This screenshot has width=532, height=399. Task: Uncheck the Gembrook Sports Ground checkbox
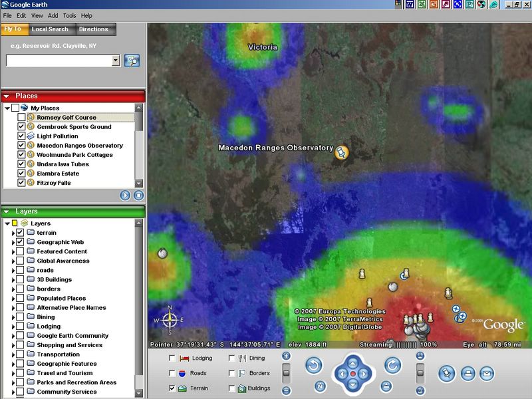(x=21, y=126)
